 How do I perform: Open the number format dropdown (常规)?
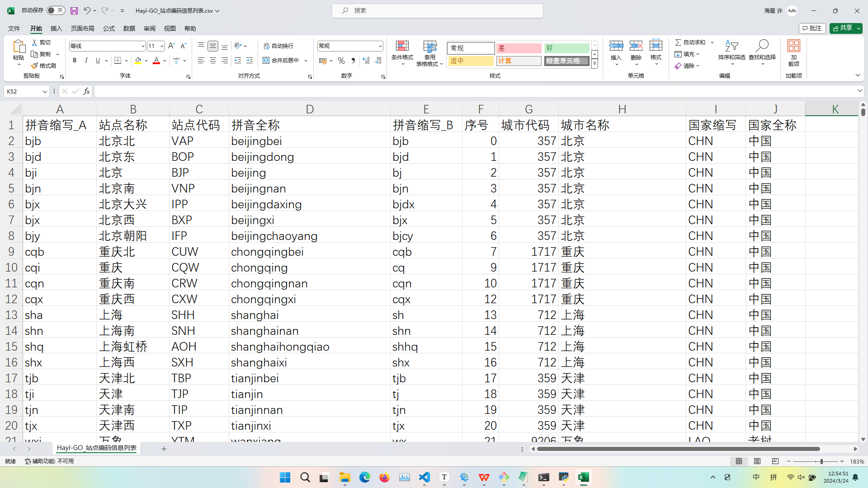380,46
